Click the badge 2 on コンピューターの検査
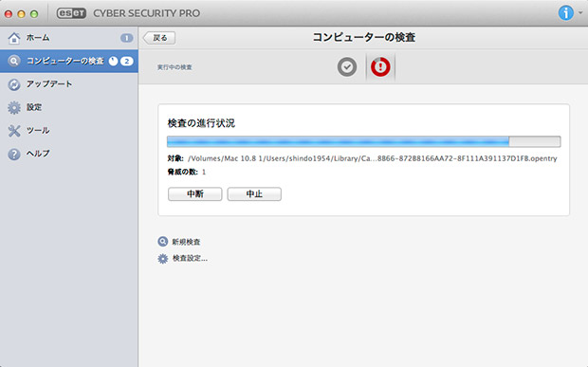588x367 pixels. tap(127, 61)
